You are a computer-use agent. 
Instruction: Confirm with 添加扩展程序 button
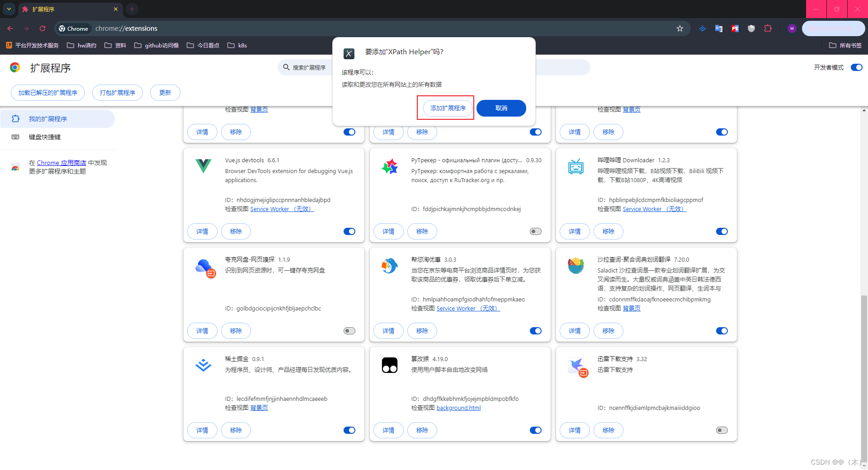click(448, 108)
